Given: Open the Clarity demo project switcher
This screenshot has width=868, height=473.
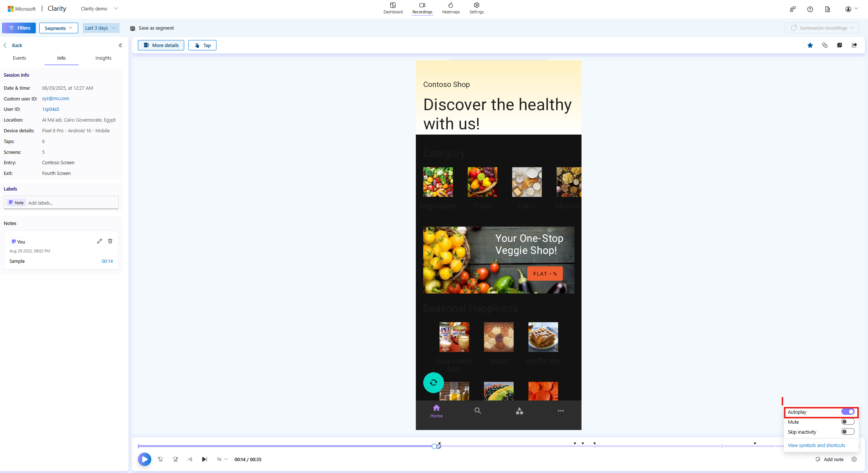Looking at the screenshot, I should click(99, 8).
